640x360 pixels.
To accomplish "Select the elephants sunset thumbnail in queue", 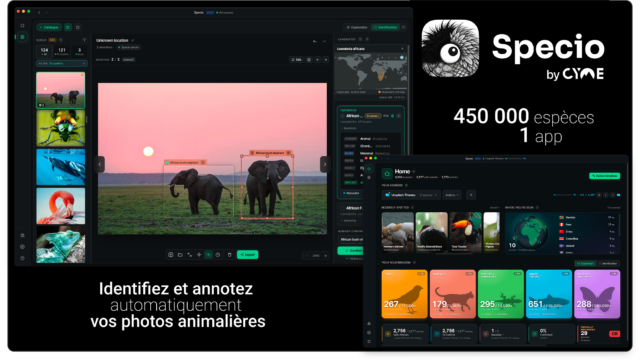I will [60, 90].
